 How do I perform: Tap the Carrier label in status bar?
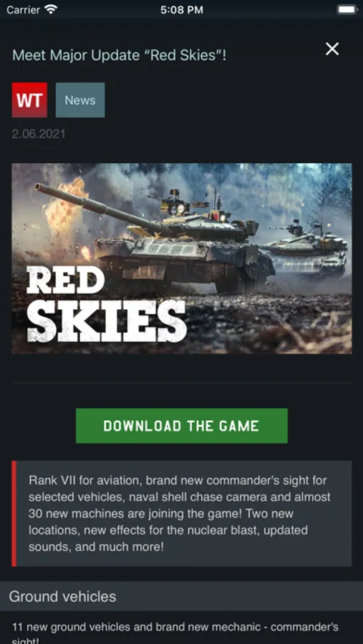tap(23, 10)
